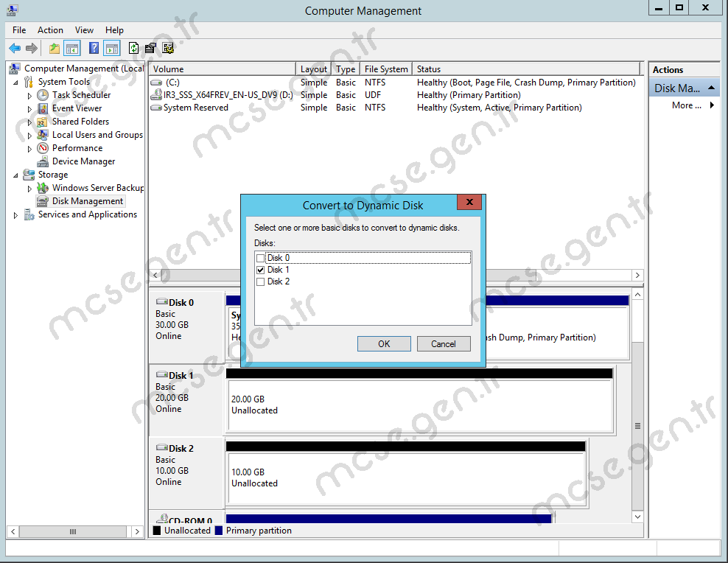Check the Disk 0 checkbox
This screenshot has height=563, width=728.
point(260,258)
